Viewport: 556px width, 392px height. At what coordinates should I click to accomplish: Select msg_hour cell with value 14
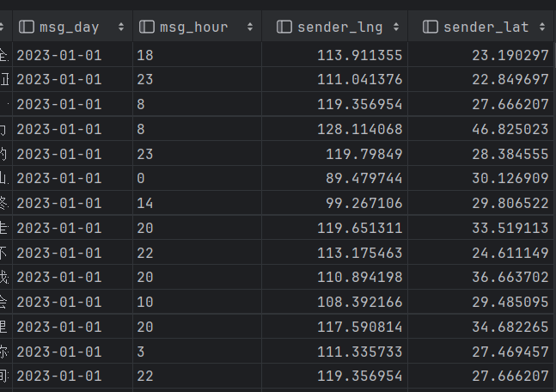pyautogui.click(x=197, y=203)
